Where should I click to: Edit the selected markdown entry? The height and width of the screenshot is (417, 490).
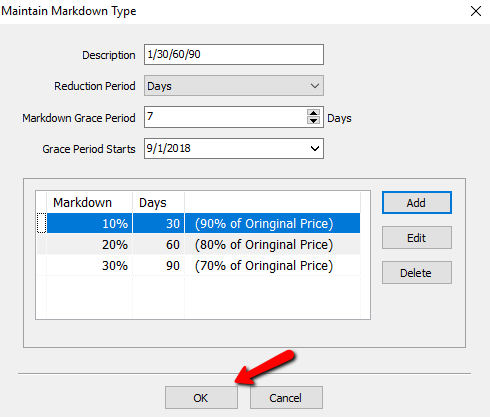point(417,238)
